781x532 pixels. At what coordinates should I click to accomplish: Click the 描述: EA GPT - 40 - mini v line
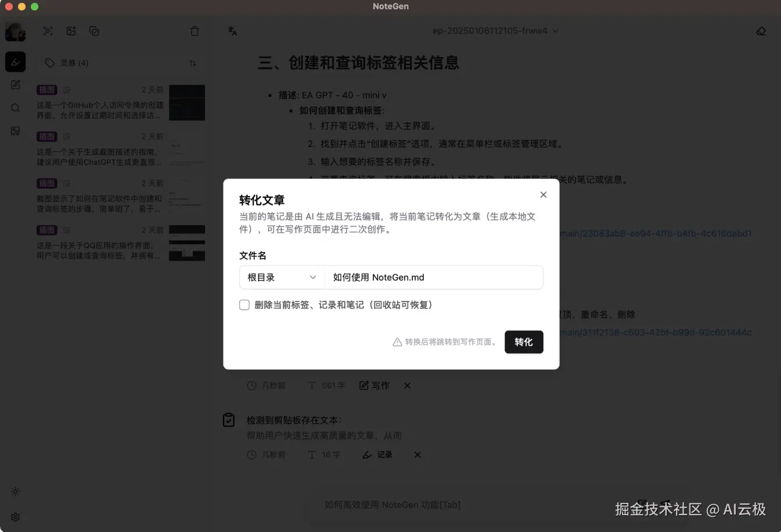333,95
